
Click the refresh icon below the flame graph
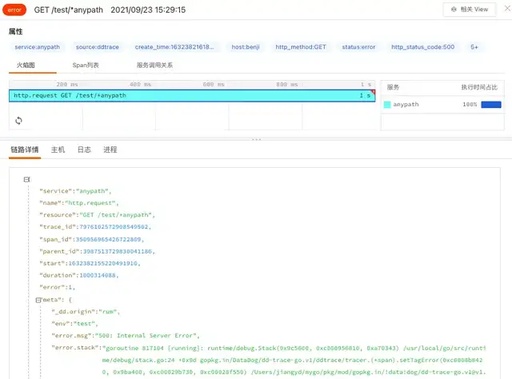tap(19, 120)
